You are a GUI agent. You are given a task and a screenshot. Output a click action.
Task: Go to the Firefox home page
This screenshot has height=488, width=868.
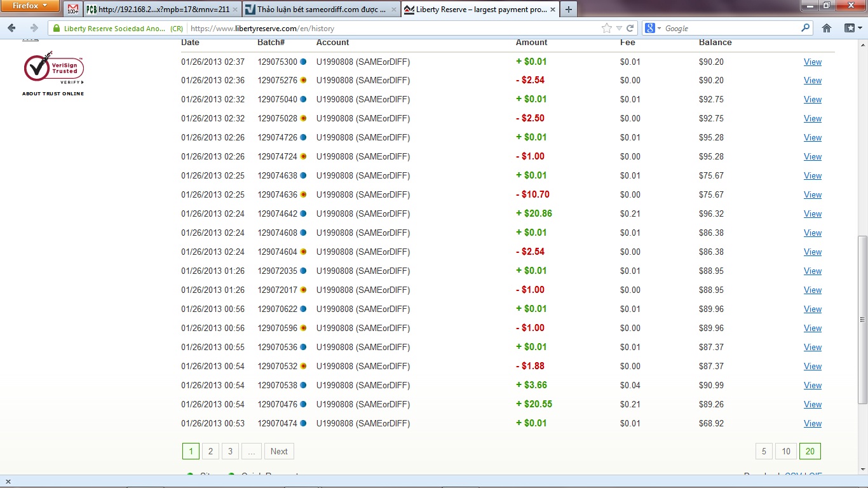click(x=827, y=28)
